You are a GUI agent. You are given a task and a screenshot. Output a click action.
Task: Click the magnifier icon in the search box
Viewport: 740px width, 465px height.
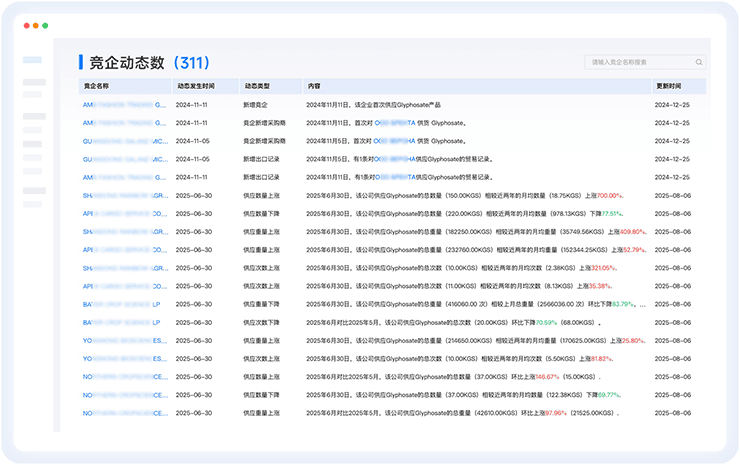tap(699, 62)
